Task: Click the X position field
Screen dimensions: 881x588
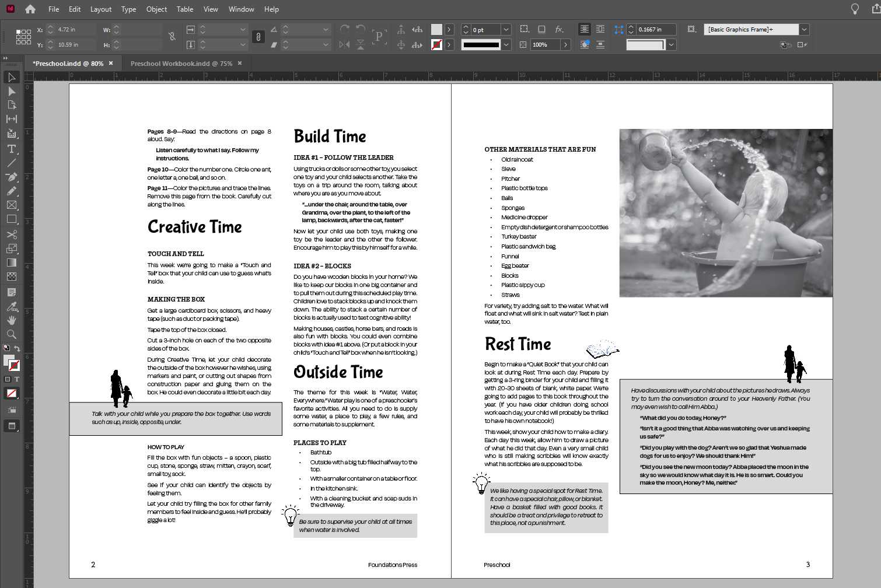Action: (76, 29)
